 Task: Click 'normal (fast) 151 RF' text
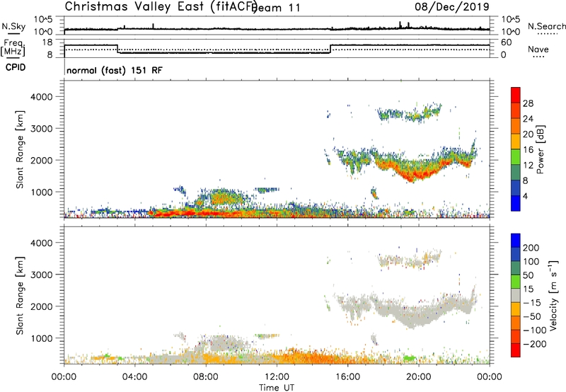pyautogui.click(x=115, y=70)
